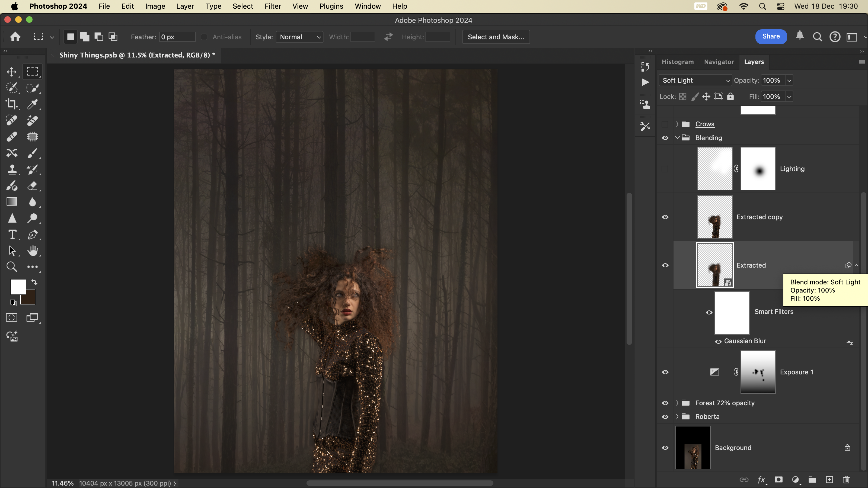Hide the Extracted copy layer

pos(665,217)
